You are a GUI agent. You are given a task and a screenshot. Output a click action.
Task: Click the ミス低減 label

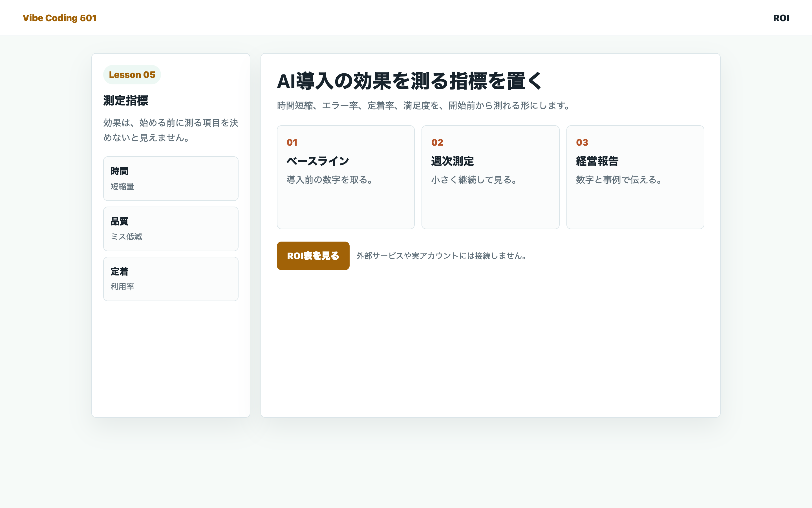pos(127,237)
